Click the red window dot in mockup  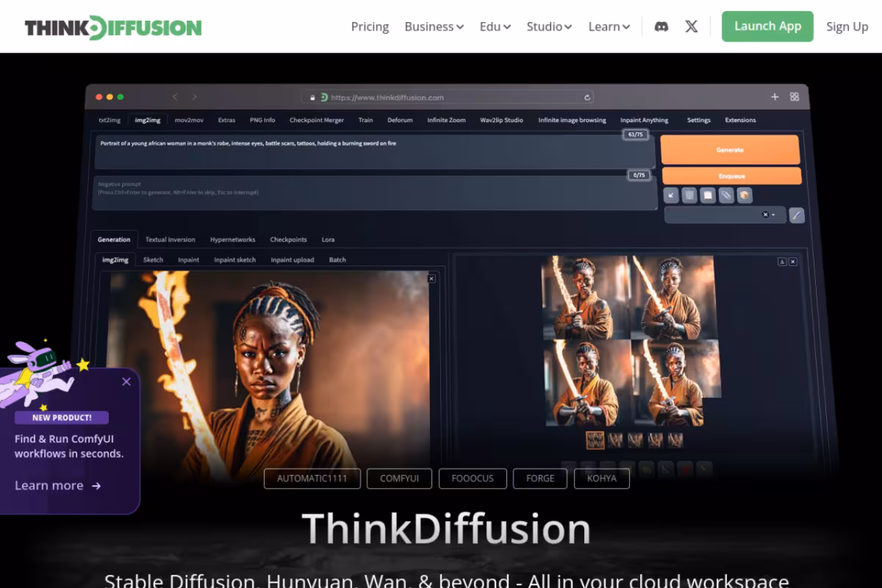[100, 97]
